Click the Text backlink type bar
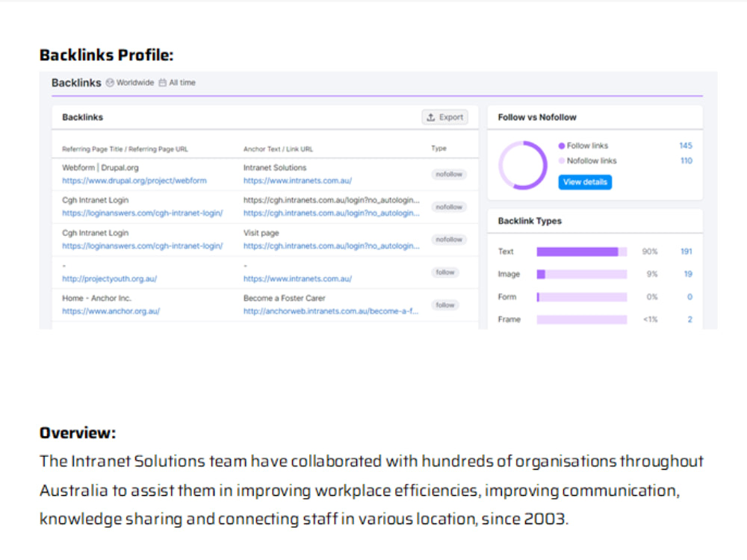 click(582, 252)
